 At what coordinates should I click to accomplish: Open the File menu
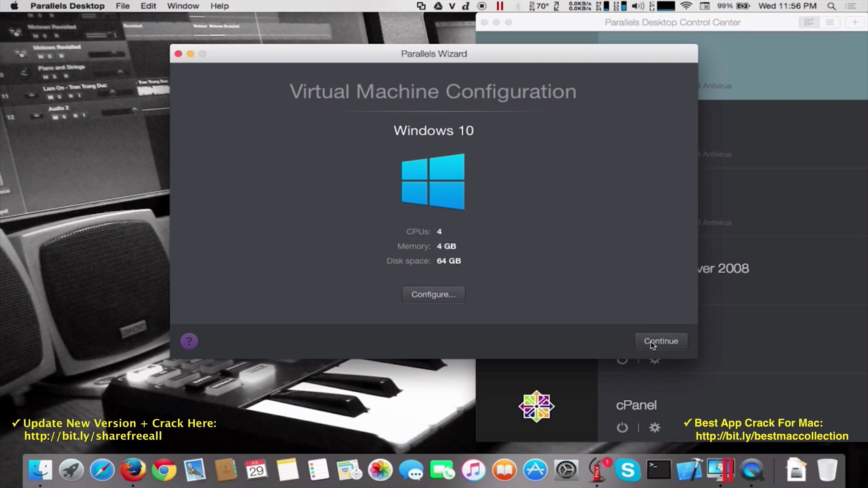click(x=123, y=6)
